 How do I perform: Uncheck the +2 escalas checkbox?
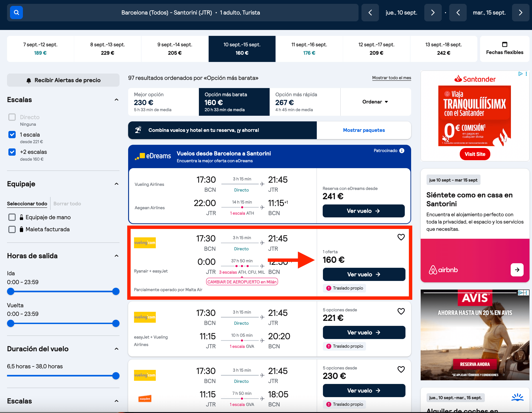point(12,152)
